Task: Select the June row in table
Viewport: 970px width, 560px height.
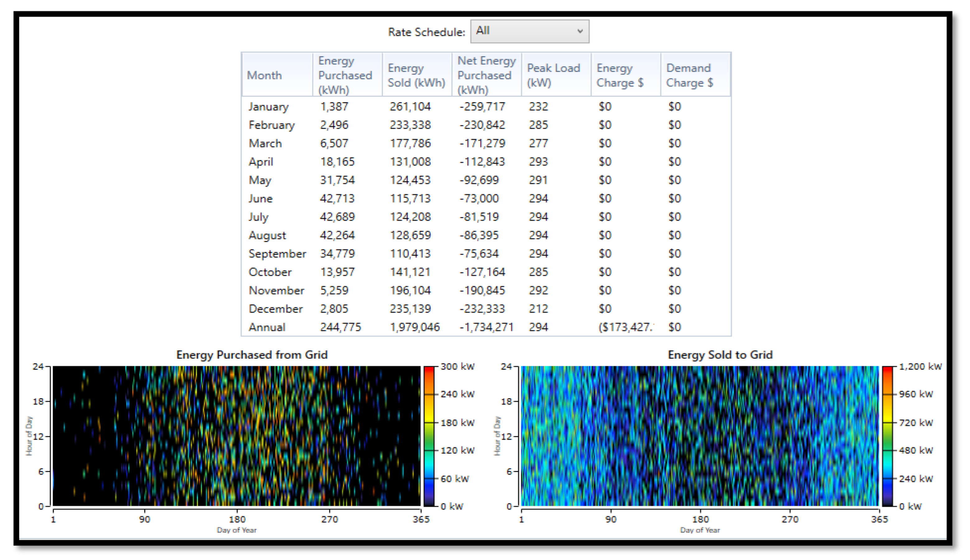Action: click(x=260, y=198)
